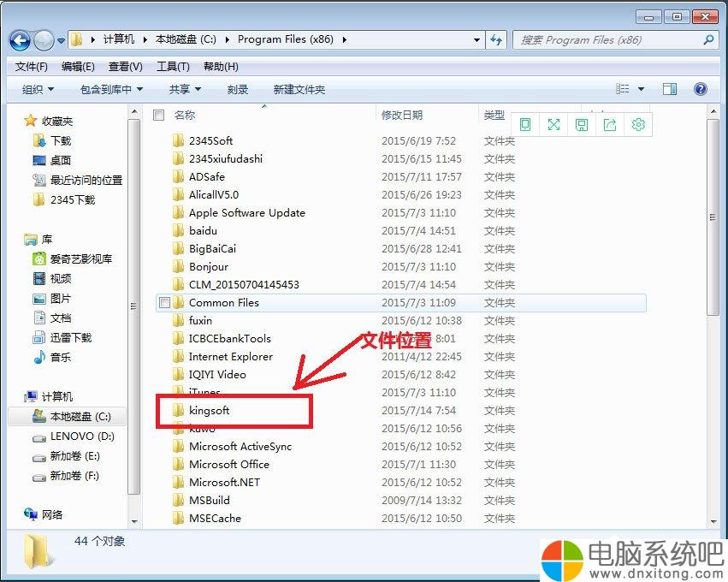This screenshot has height=582, width=728.
Task: Click the greyed-out Forward arrow button
Action: tap(44, 40)
